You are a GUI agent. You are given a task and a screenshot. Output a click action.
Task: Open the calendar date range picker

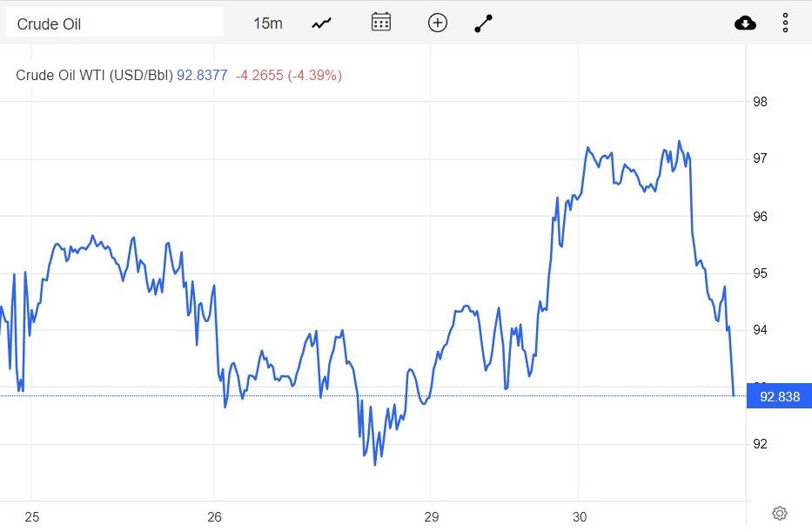pyautogui.click(x=380, y=23)
